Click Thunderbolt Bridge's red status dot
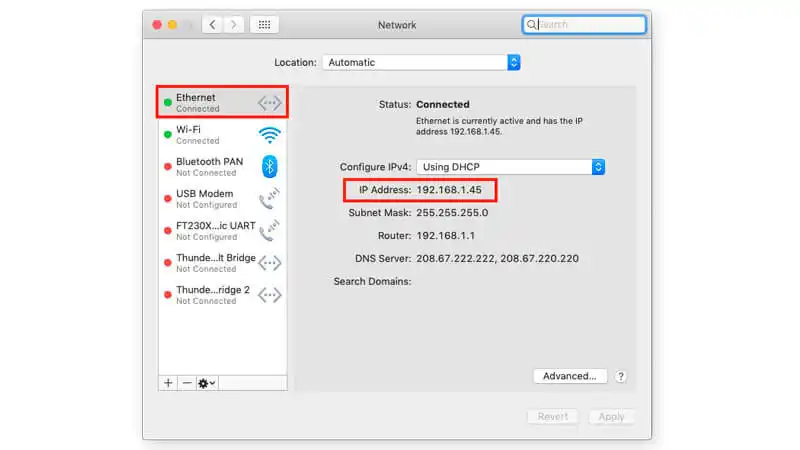 167,263
